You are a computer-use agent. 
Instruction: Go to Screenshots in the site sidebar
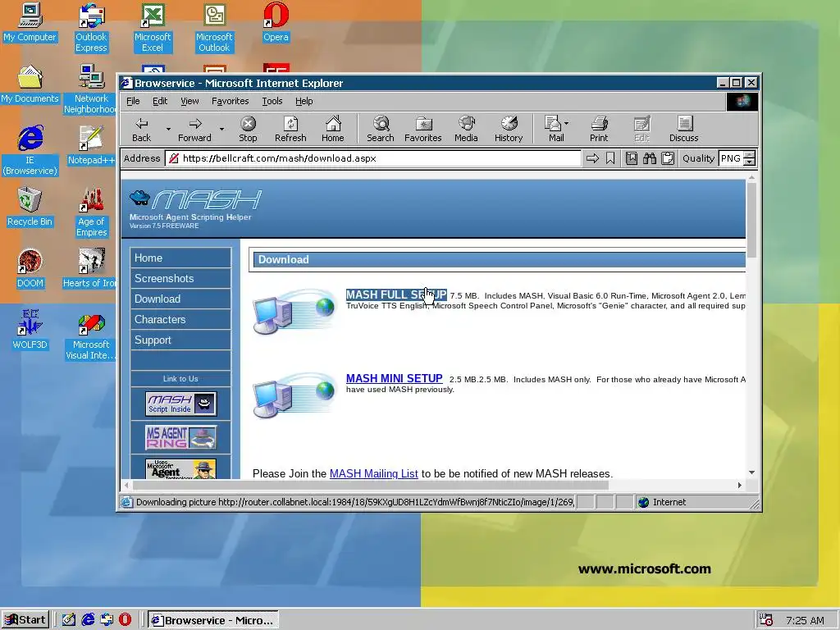[x=180, y=278]
